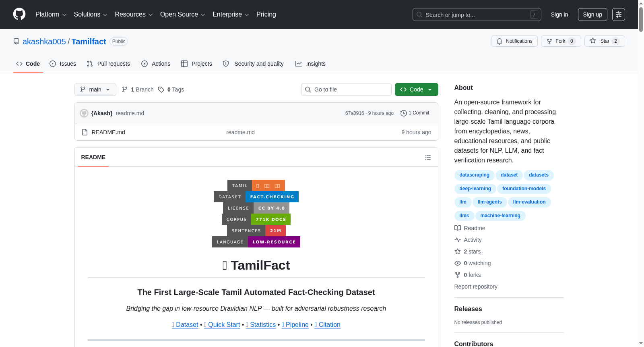Fork the Tamilfact repository
Image resolution: width=644 pixels, height=347 pixels.
[x=561, y=41]
